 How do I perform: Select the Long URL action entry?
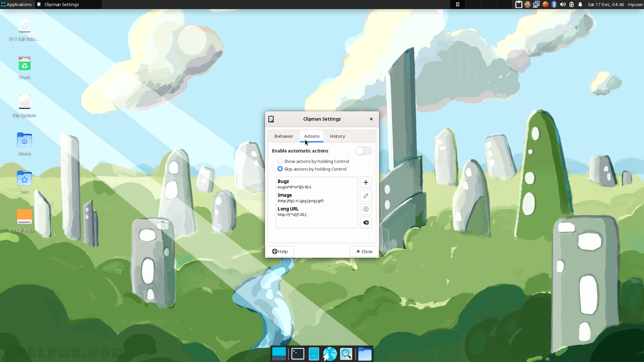(317, 212)
